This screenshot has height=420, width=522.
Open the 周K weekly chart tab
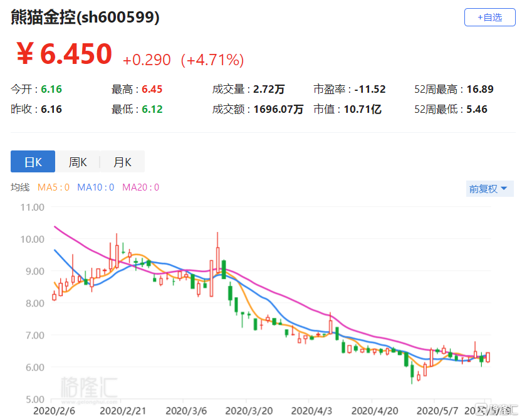click(x=78, y=162)
